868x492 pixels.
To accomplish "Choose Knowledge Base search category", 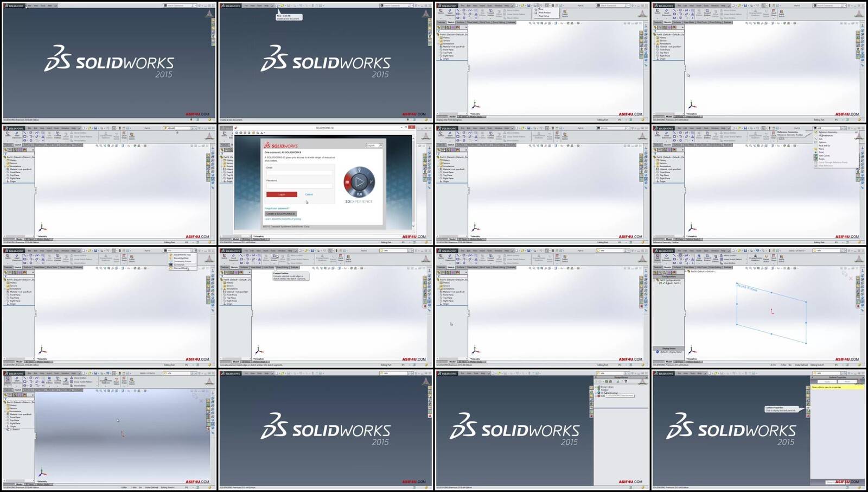I will point(181,258).
